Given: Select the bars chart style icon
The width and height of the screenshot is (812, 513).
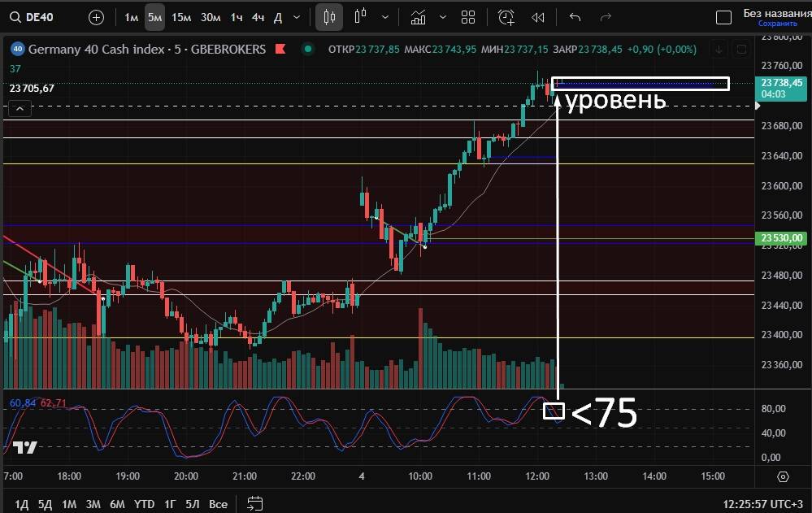Looking at the screenshot, I should point(362,16).
